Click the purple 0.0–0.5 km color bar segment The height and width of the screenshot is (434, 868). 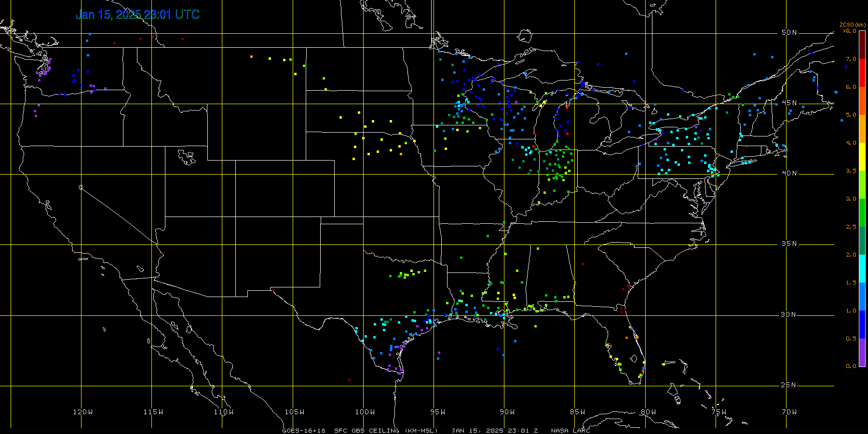pos(862,353)
